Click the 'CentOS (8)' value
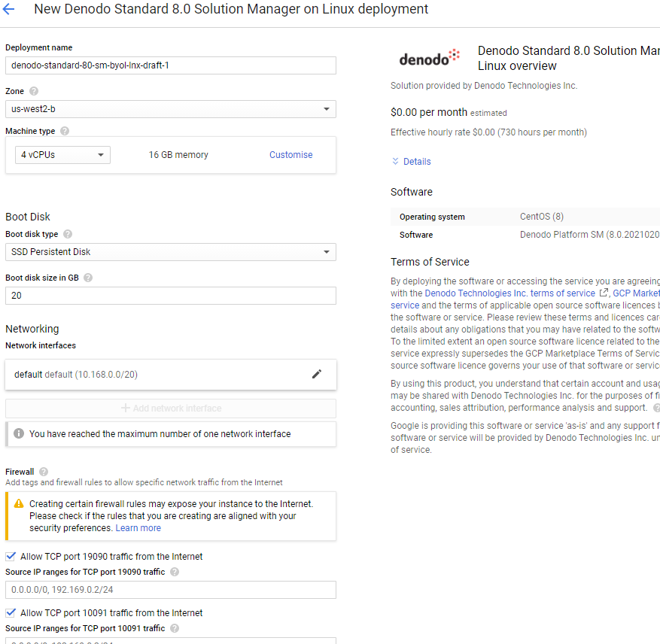Viewport: 660px width, 644px height. (541, 217)
